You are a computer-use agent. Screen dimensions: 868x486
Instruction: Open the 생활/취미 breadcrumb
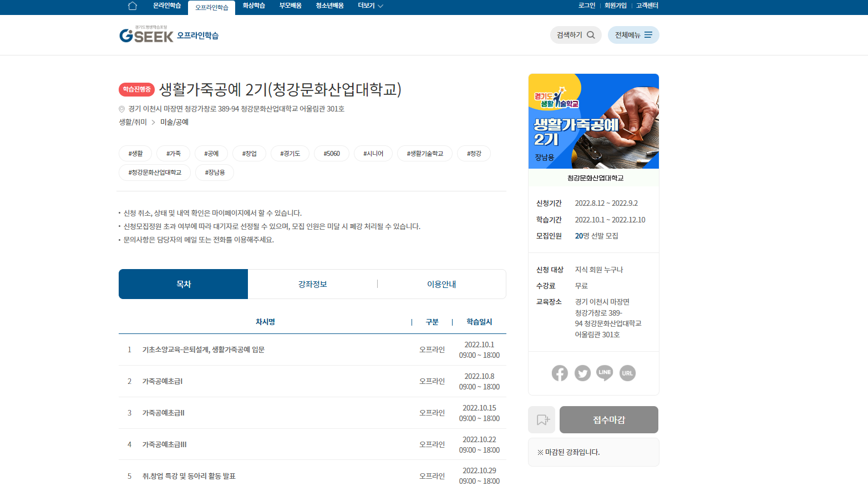(133, 122)
